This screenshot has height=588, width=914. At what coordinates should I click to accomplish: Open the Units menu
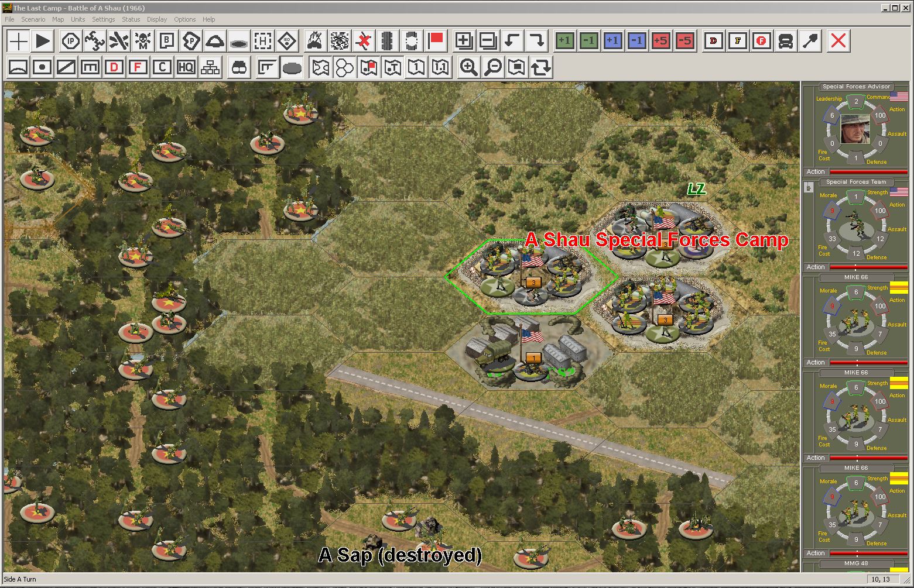(78, 19)
